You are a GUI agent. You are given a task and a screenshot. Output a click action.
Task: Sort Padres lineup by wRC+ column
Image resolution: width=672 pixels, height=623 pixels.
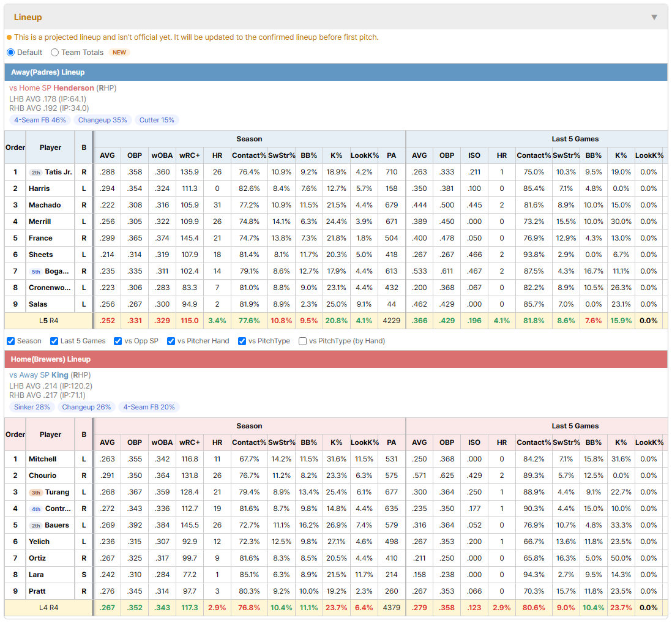[190, 155]
